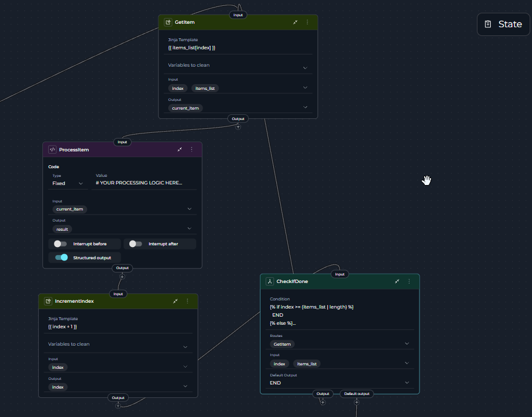Click the collapse icon on IncrementIndex node

pyautogui.click(x=175, y=301)
